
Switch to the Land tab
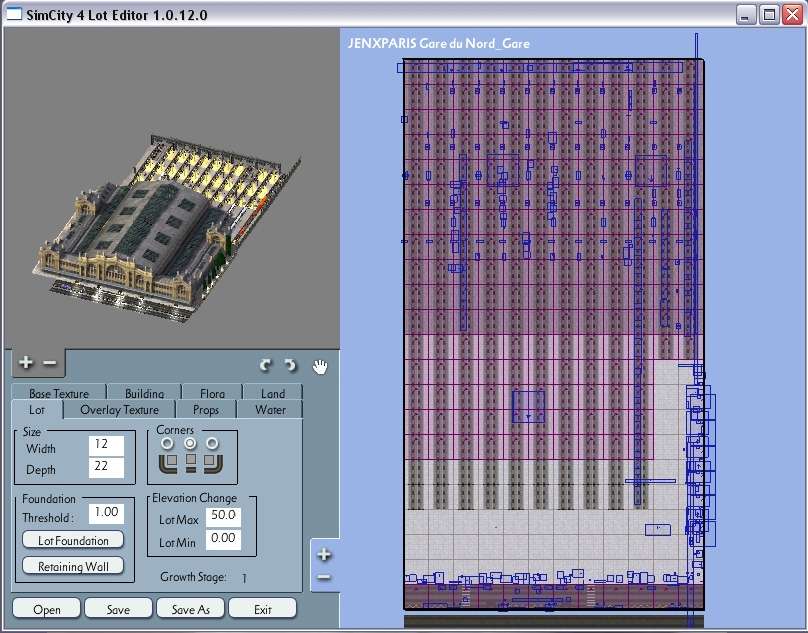[273, 393]
